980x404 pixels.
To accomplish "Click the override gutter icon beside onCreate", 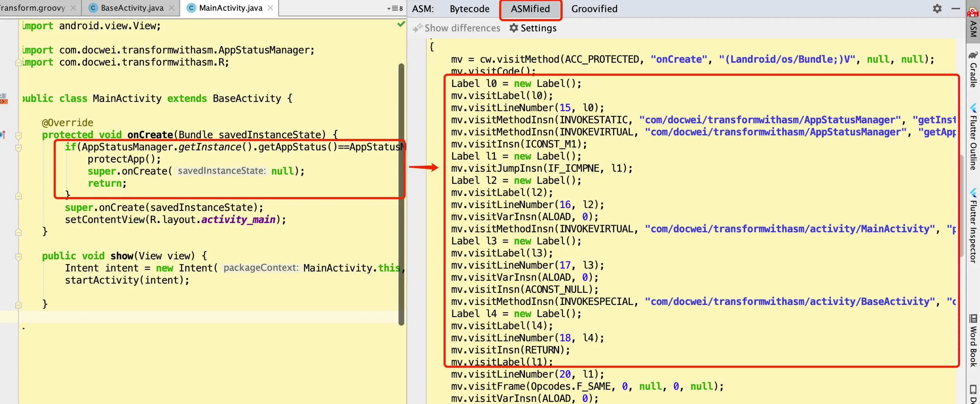I will pyautogui.click(x=3, y=134).
